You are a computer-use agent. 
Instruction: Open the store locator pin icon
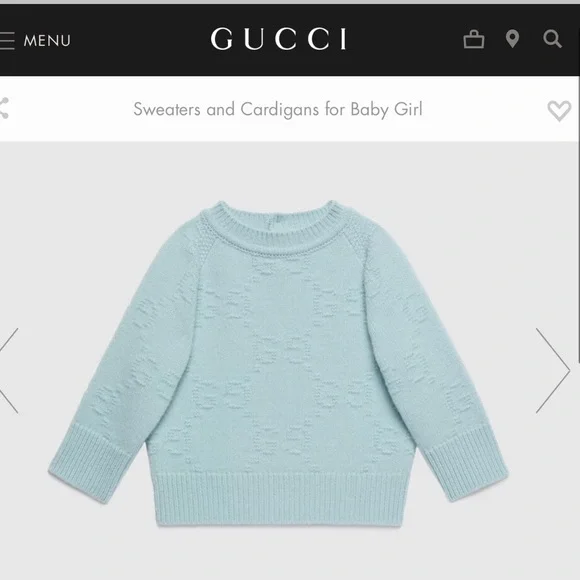click(x=512, y=39)
